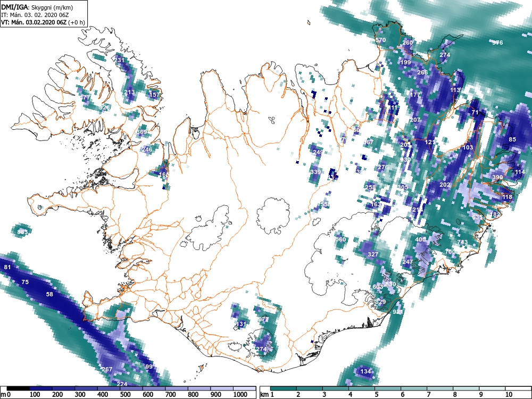Click visibility value 99 on the map
This screenshot has width=532, height=399.
point(148,367)
